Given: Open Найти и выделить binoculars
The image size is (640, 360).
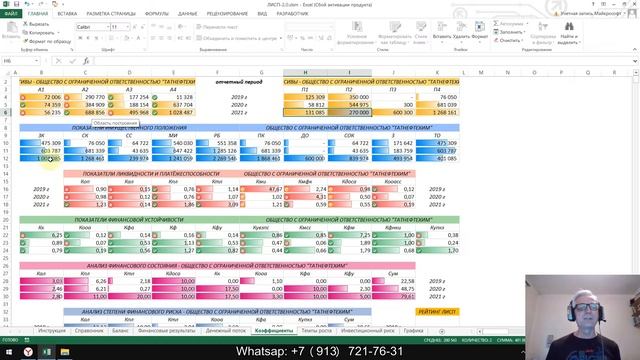Looking at the screenshot, I should 569,33.
